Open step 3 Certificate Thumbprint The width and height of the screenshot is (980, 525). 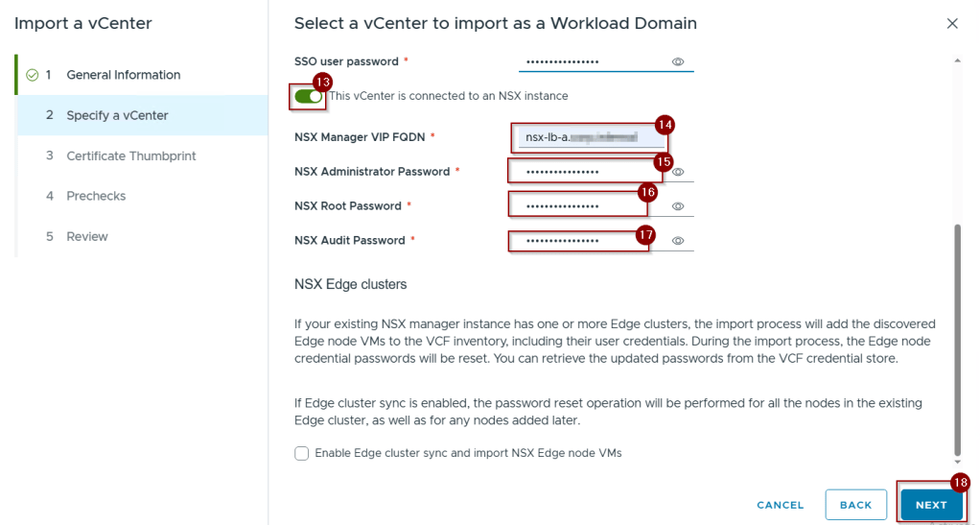point(129,155)
